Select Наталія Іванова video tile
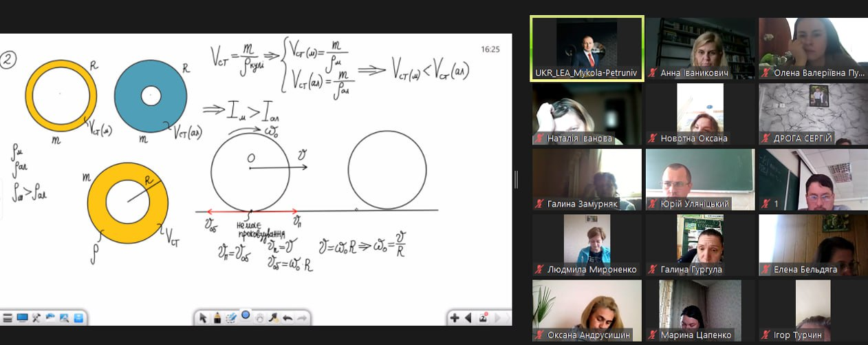 tap(587, 114)
